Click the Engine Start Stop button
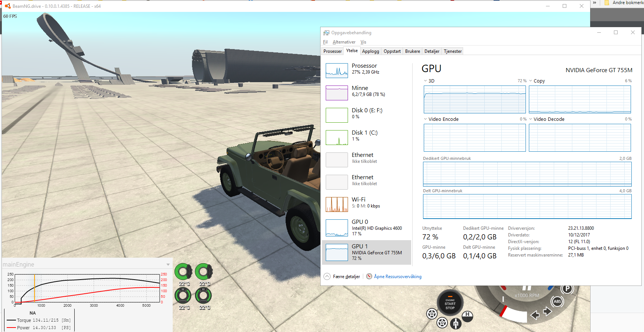The image size is (644, 332). point(450,304)
